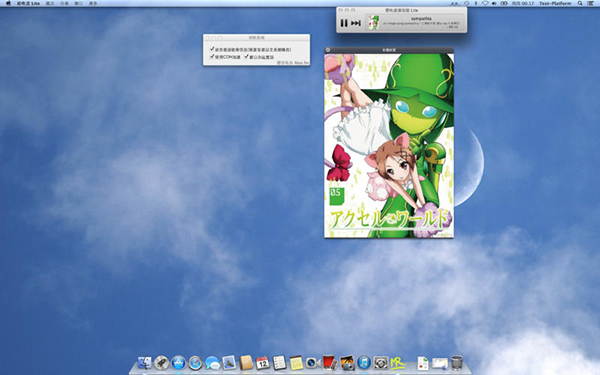
Task: Skip to the next track
Action: coord(356,23)
